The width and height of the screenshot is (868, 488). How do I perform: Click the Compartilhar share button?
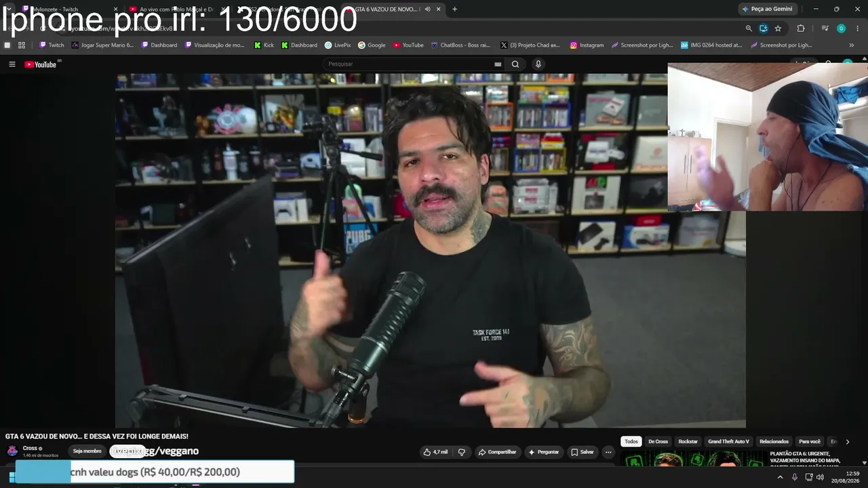(x=497, y=452)
